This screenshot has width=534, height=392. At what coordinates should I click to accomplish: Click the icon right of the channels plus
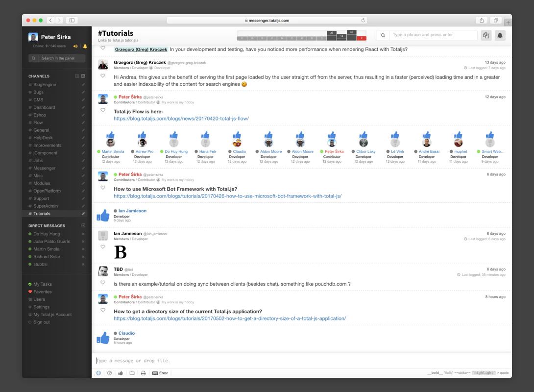coord(83,76)
